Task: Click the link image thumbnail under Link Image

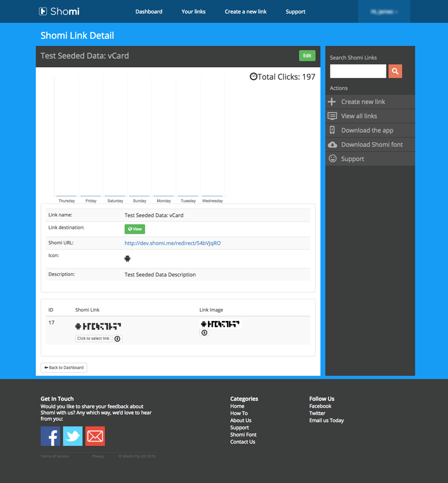Action: pos(220,324)
